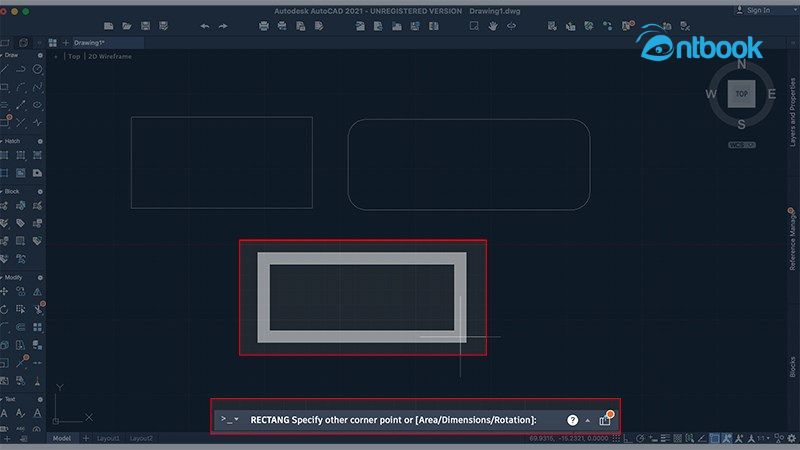
Task: Click the Undo arrow in the toolbar
Action: point(205,26)
